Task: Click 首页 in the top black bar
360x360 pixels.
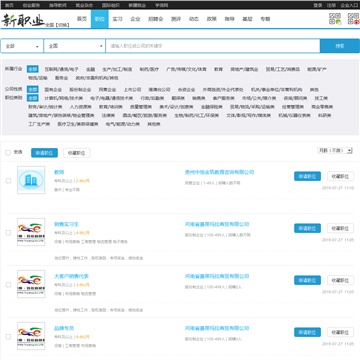Action: [9, 5]
